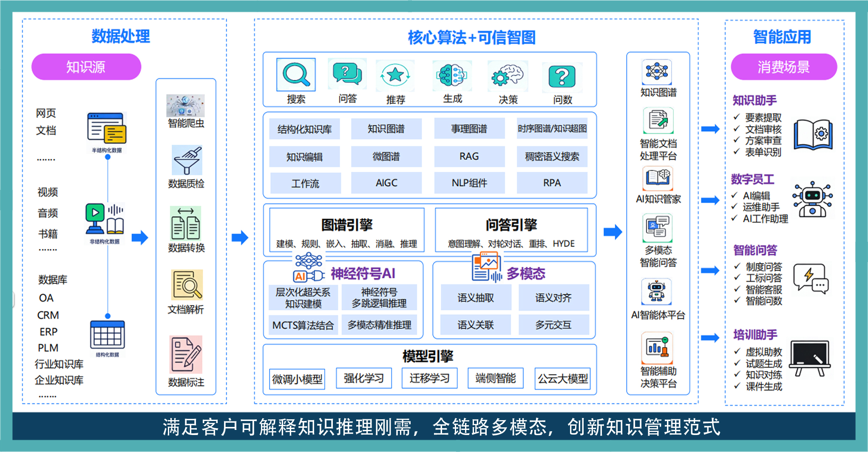Select the 多元交互 block

click(553, 325)
